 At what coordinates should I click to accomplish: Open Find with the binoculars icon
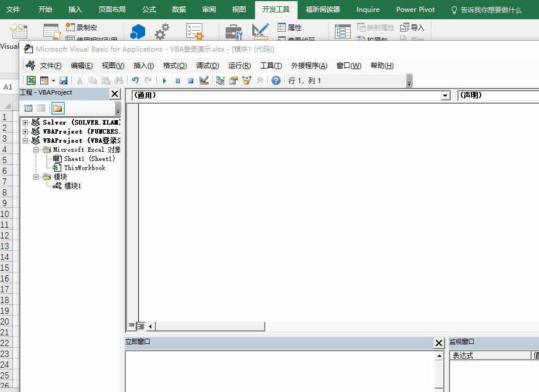tap(118, 80)
